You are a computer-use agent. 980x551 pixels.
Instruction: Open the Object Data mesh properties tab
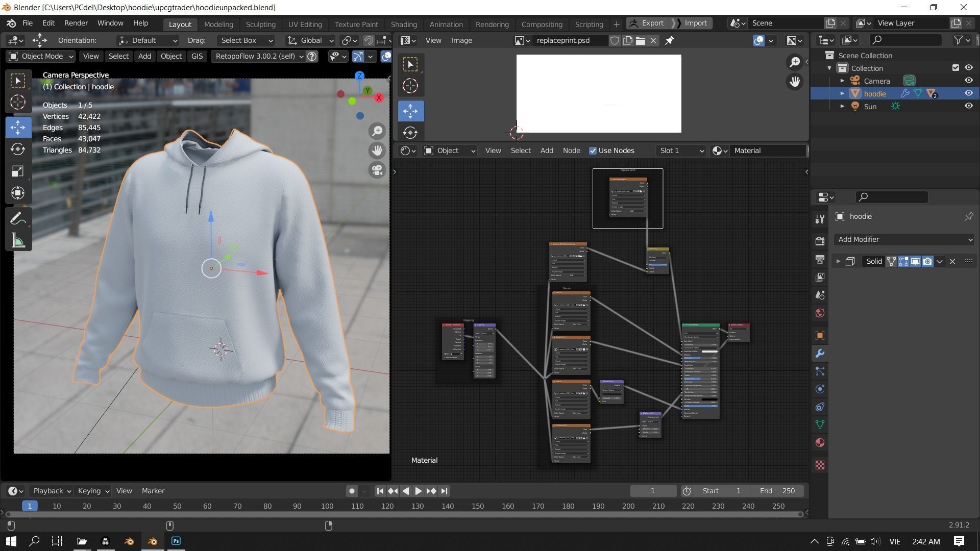click(820, 424)
